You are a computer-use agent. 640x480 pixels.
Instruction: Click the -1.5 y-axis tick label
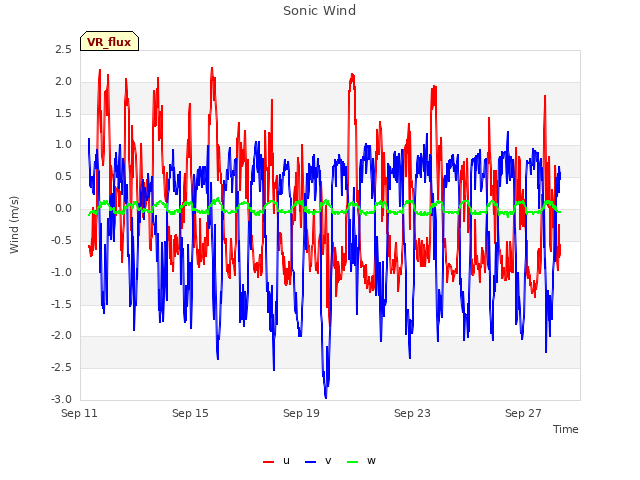61,304
